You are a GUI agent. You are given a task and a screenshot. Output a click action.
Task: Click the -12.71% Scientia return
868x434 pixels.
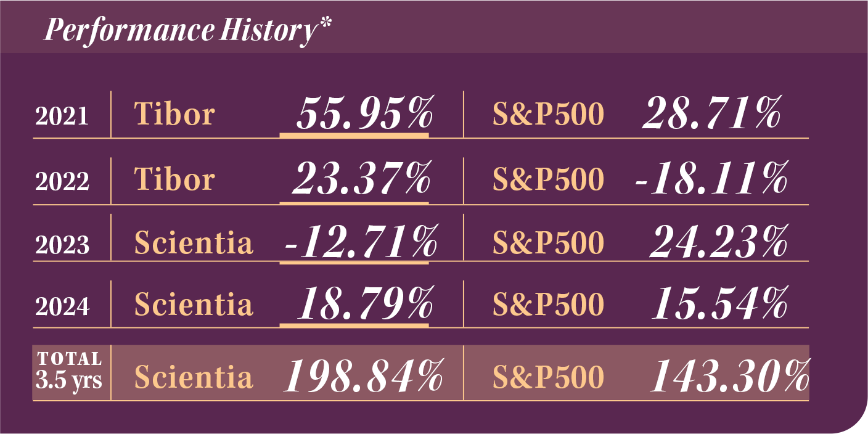click(360, 242)
